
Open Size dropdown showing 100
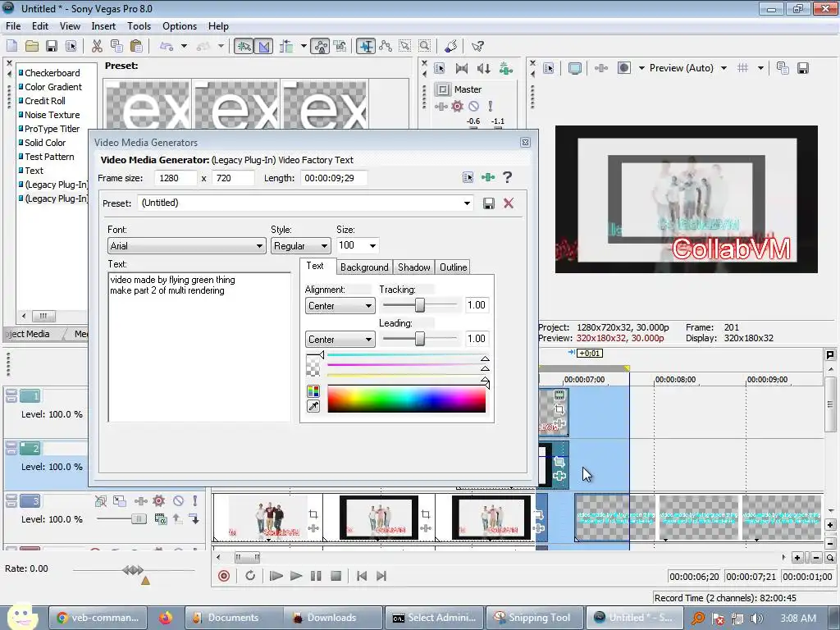(372, 246)
